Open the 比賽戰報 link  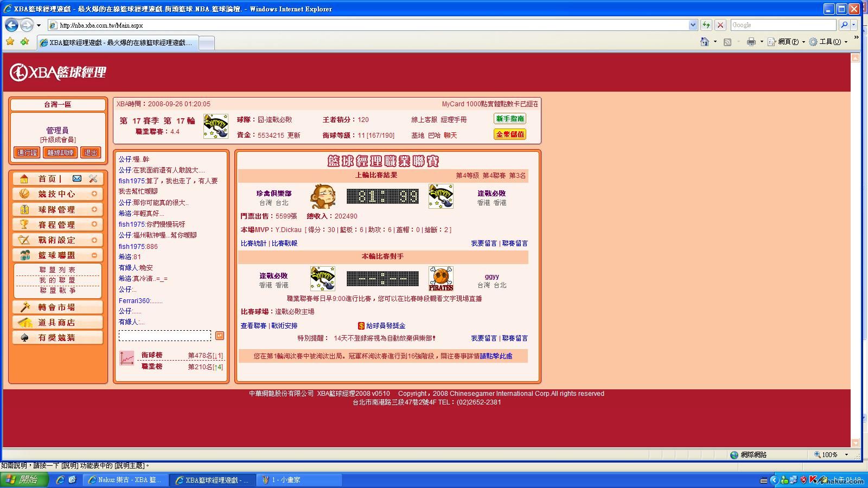click(x=284, y=243)
